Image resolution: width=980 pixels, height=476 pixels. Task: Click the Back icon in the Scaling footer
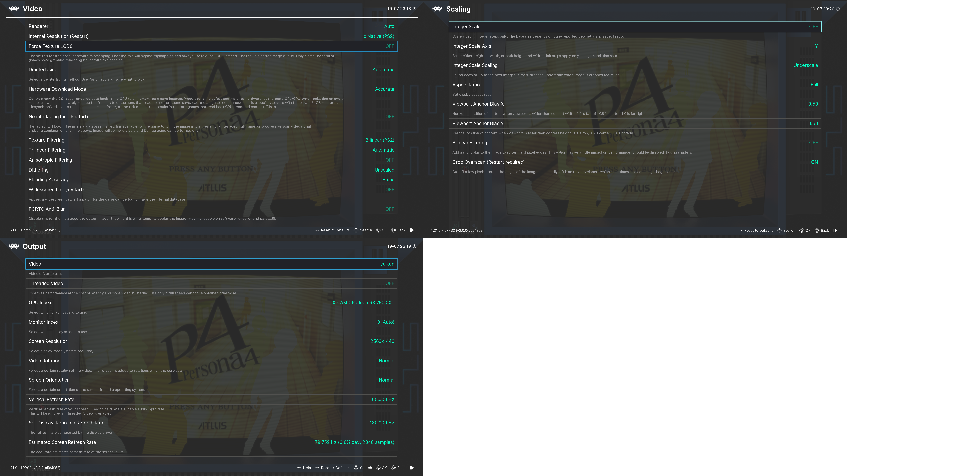(x=817, y=231)
